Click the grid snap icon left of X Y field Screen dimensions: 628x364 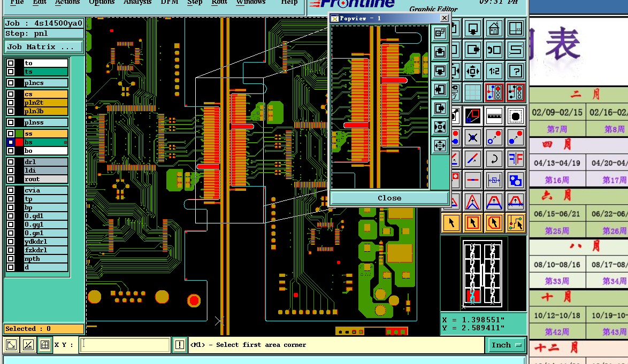click(45, 345)
